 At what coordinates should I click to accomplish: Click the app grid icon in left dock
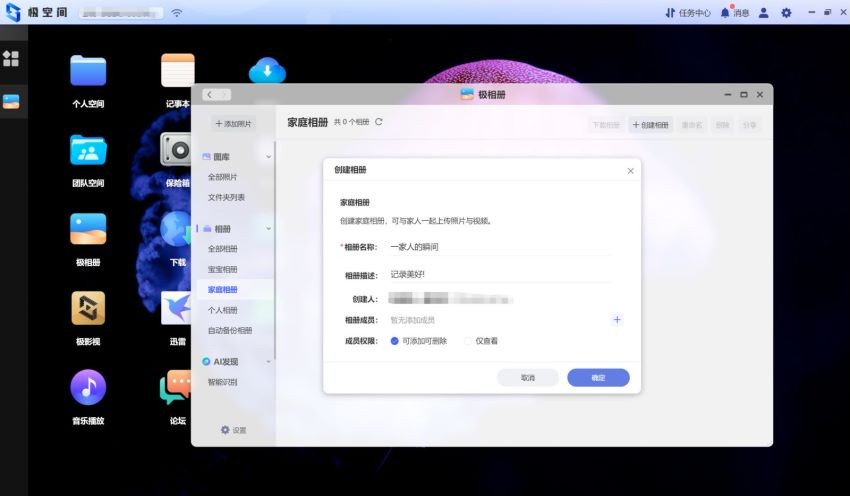click(x=11, y=59)
